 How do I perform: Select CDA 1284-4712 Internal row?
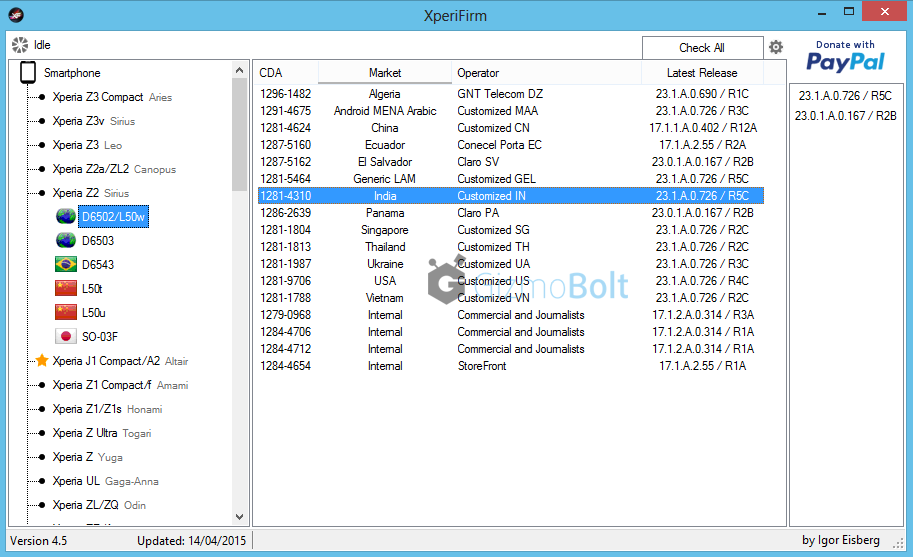511,349
